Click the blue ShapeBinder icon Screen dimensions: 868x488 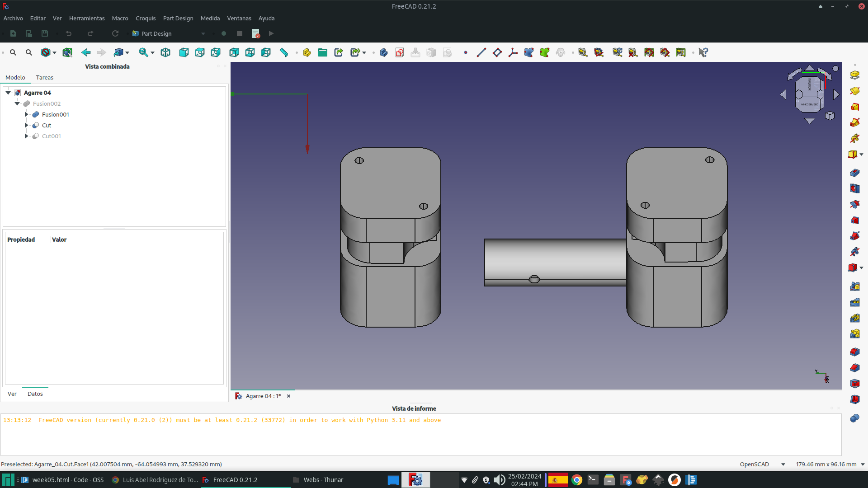[529, 52]
